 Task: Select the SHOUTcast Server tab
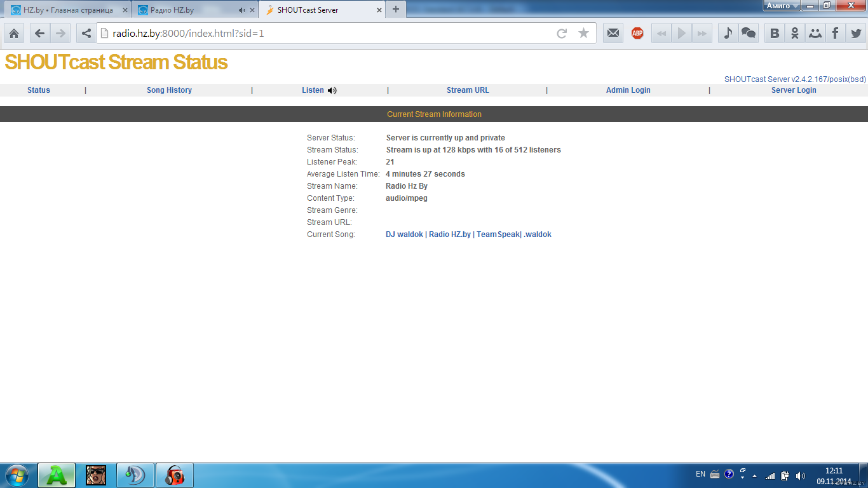tap(321, 10)
